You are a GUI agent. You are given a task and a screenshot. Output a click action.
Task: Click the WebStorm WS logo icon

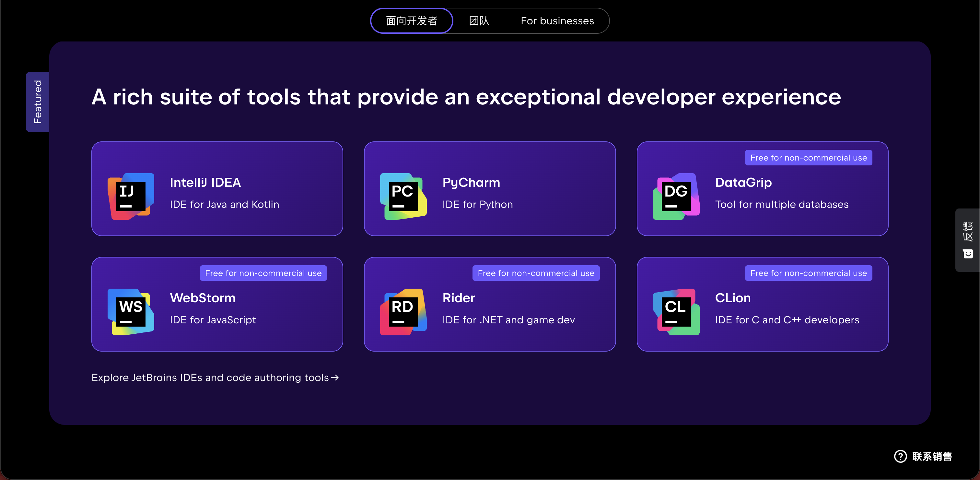coord(131,312)
